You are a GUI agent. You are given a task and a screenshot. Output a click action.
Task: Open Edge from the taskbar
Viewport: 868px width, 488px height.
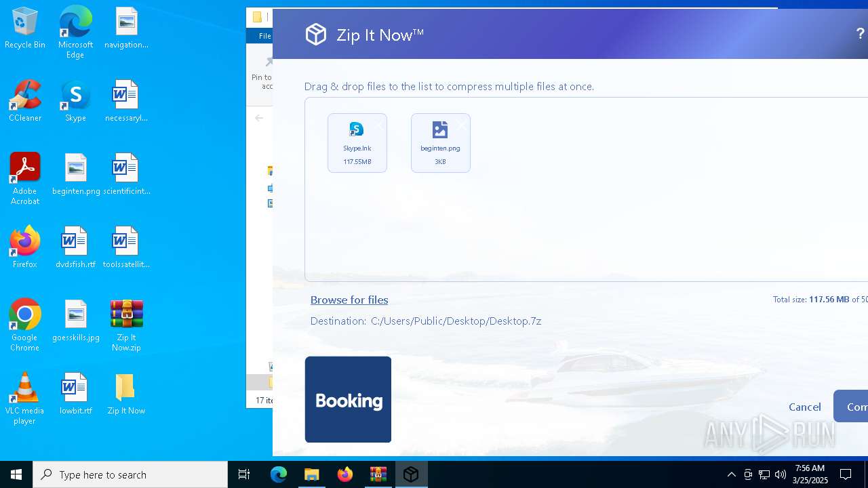point(279,474)
